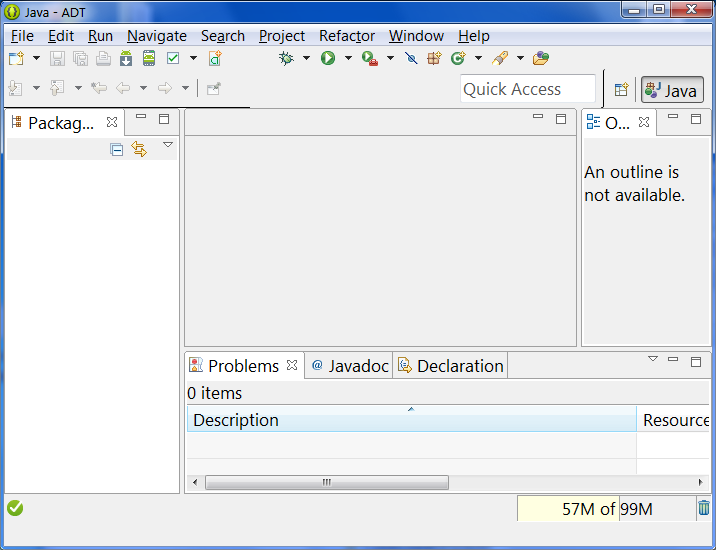The height and width of the screenshot is (550, 716).
Task: Close the Package Explorer view
Action: pyautogui.click(x=112, y=122)
